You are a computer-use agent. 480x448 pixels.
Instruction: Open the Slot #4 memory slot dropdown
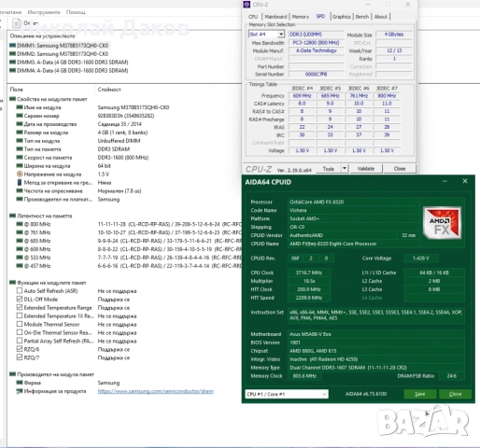tap(266, 35)
